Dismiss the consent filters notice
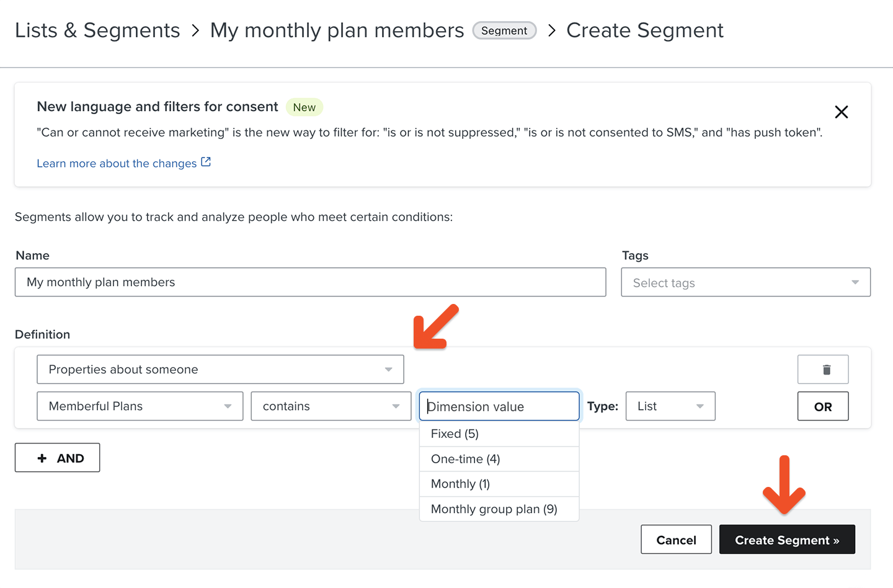Screen dimensions: 893x588 [x=841, y=112]
